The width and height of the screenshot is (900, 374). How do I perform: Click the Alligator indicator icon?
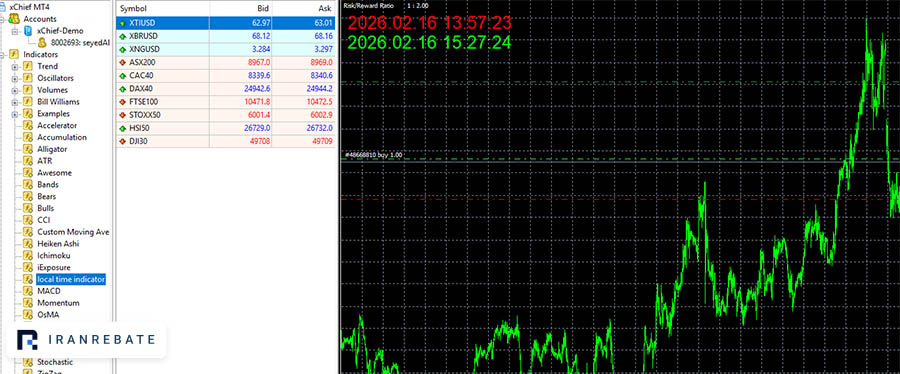click(27, 149)
